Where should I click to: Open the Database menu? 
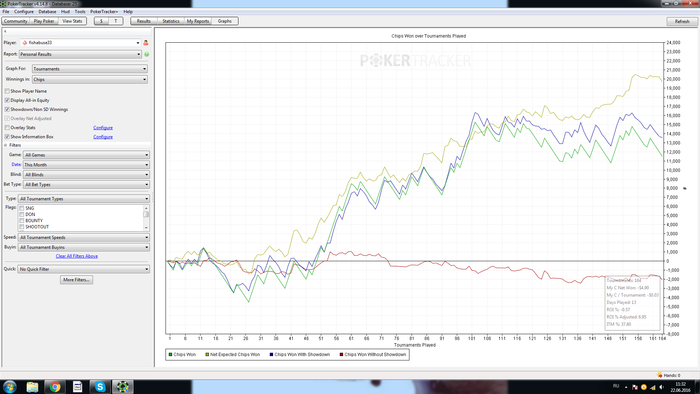point(47,12)
